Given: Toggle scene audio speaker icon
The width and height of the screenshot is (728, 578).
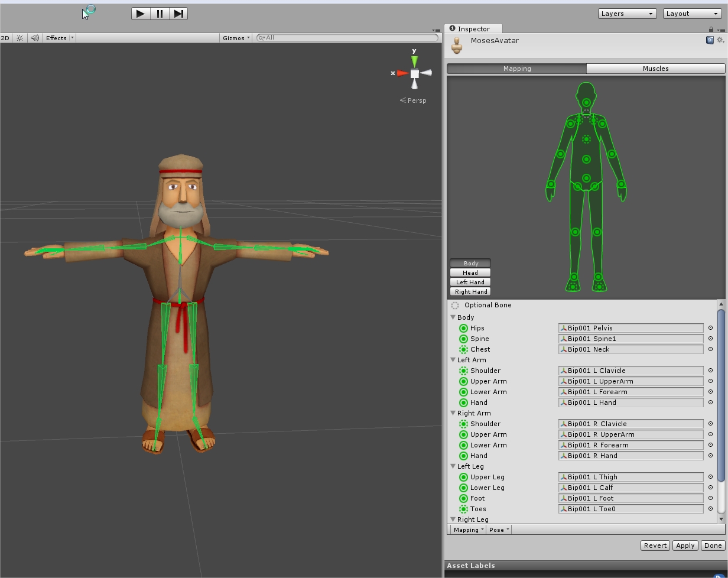Looking at the screenshot, I should (35, 38).
